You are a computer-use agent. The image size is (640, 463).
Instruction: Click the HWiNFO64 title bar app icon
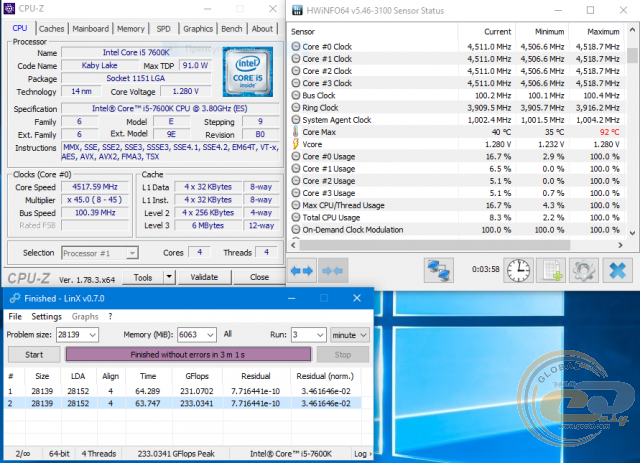click(x=298, y=10)
